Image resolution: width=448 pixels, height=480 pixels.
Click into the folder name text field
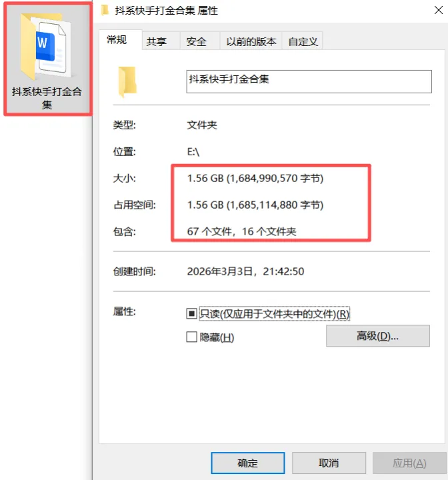click(x=309, y=81)
